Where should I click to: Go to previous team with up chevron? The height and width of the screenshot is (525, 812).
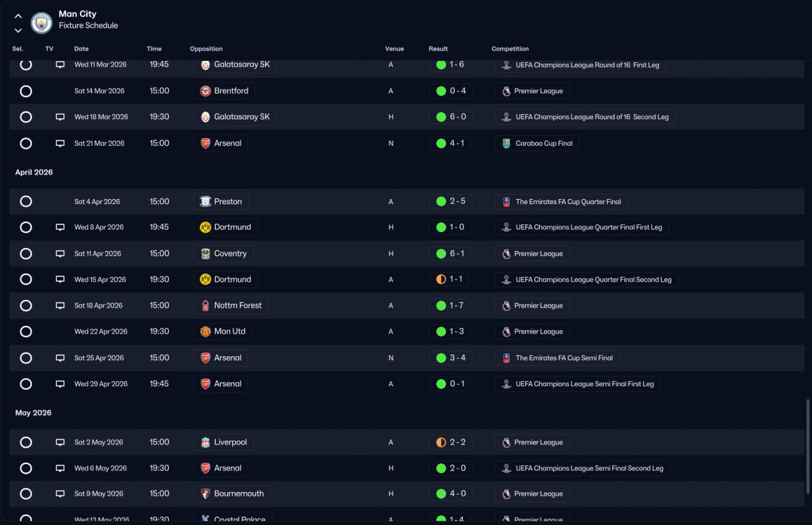18,16
